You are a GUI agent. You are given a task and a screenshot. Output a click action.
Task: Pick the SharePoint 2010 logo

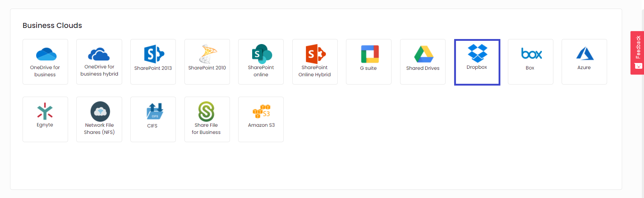tap(208, 54)
